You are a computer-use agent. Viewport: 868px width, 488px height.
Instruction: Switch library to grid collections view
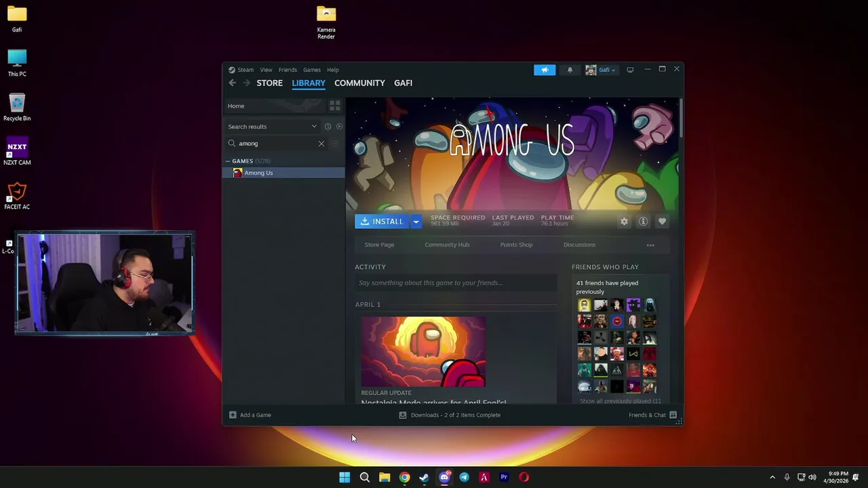[334, 106]
